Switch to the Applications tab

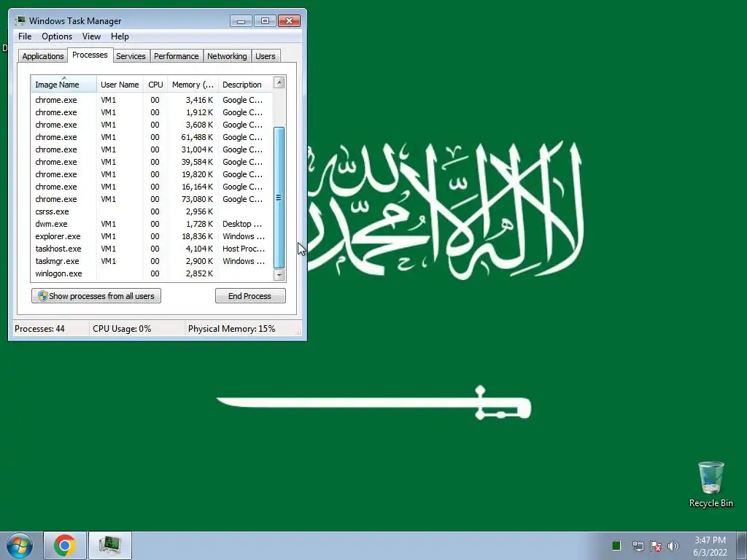pyautogui.click(x=43, y=56)
